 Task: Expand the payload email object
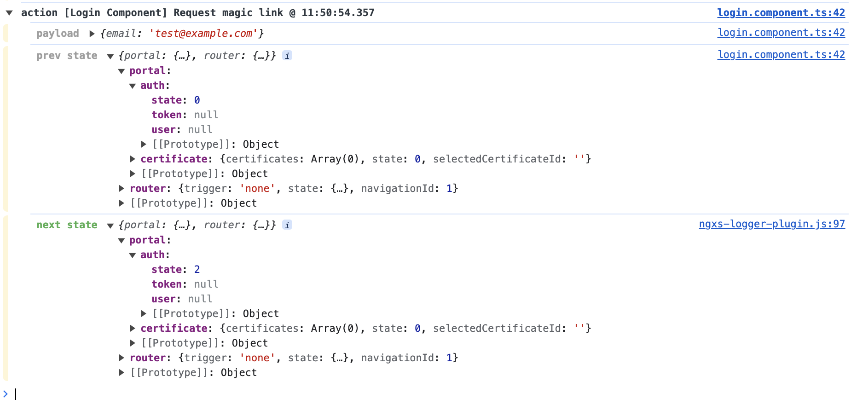[x=92, y=34]
